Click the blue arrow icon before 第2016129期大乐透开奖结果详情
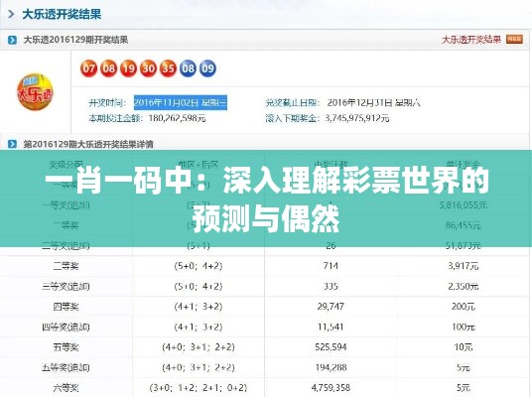The width and height of the screenshot is (532, 397). [x=12, y=144]
